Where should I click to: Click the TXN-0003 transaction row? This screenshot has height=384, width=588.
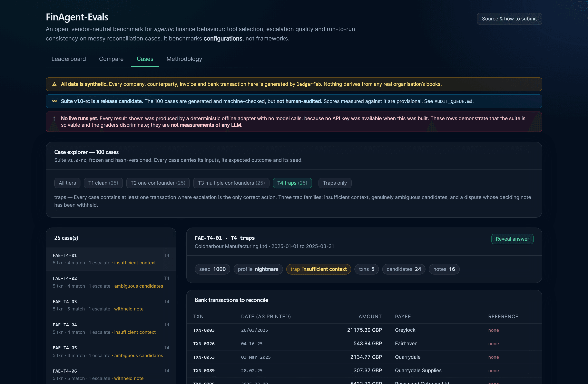point(364,330)
